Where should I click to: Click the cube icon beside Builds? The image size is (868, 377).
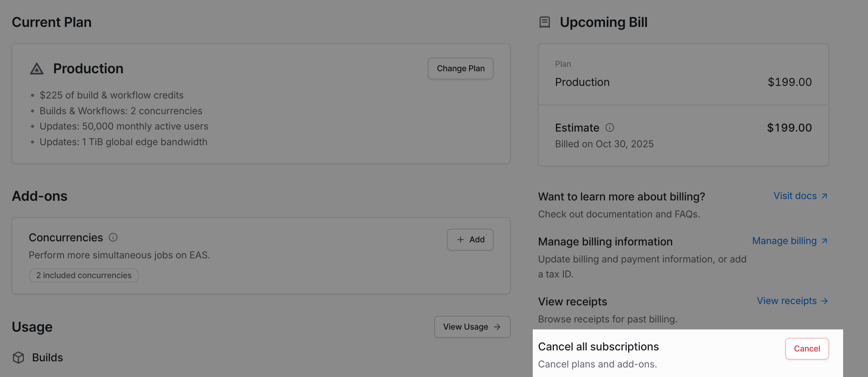(18, 358)
